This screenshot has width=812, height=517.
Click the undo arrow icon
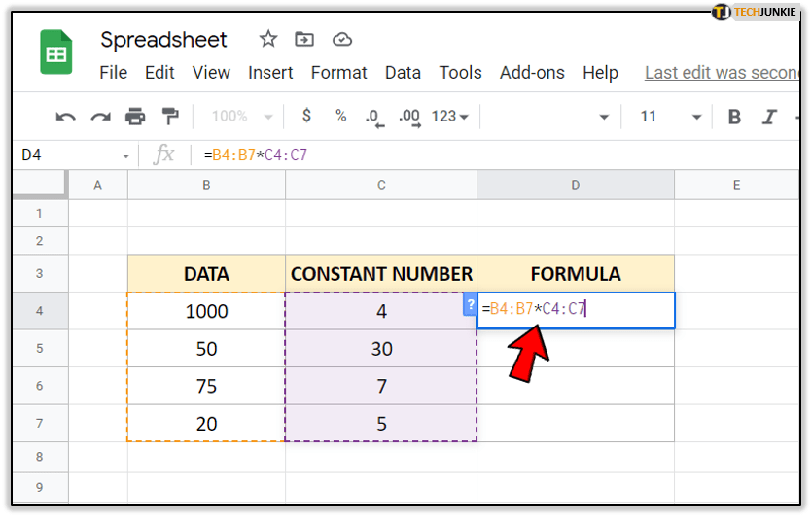65,117
